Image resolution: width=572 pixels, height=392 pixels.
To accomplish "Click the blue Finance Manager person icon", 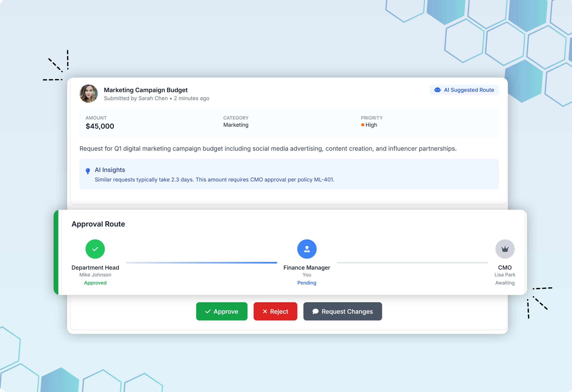I will [307, 249].
